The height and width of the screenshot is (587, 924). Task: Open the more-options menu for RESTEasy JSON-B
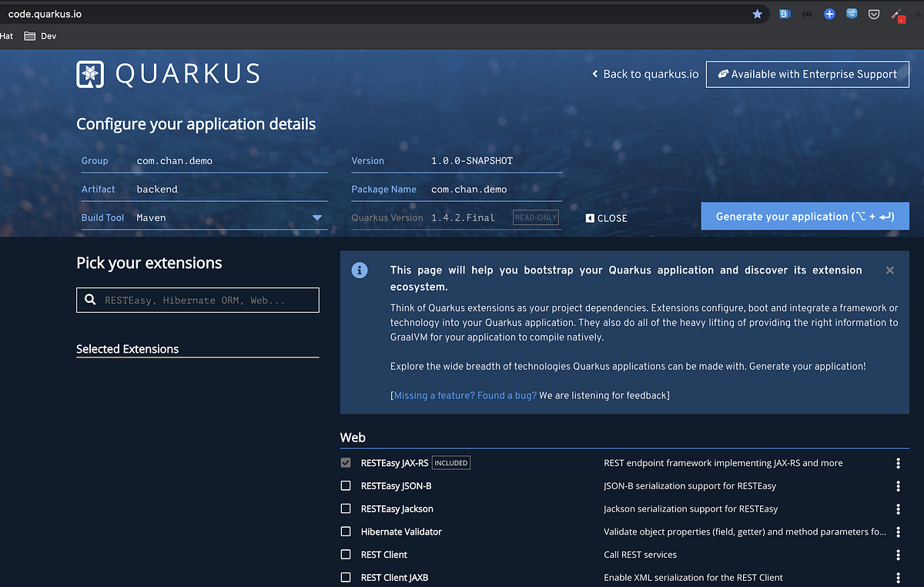(x=898, y=486)
